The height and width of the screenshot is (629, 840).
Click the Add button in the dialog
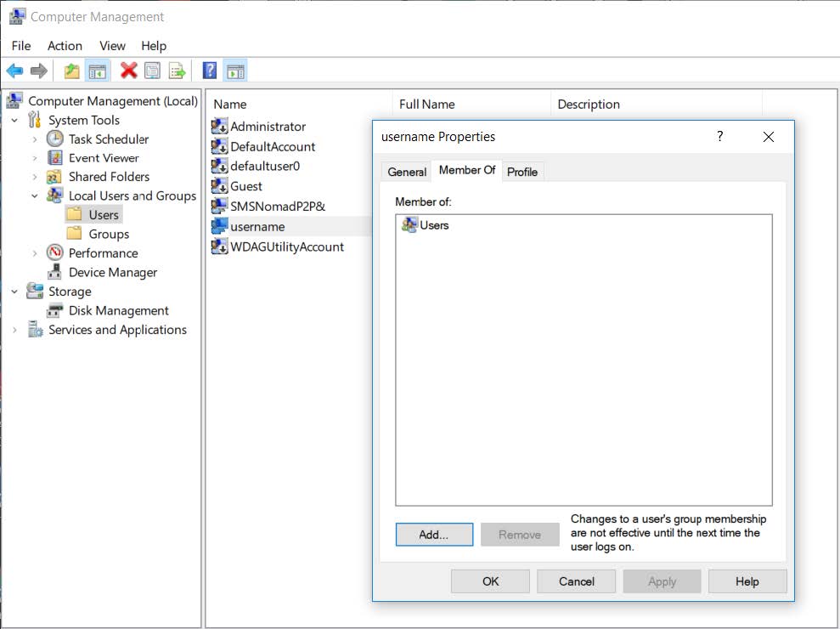click(434, 535)
